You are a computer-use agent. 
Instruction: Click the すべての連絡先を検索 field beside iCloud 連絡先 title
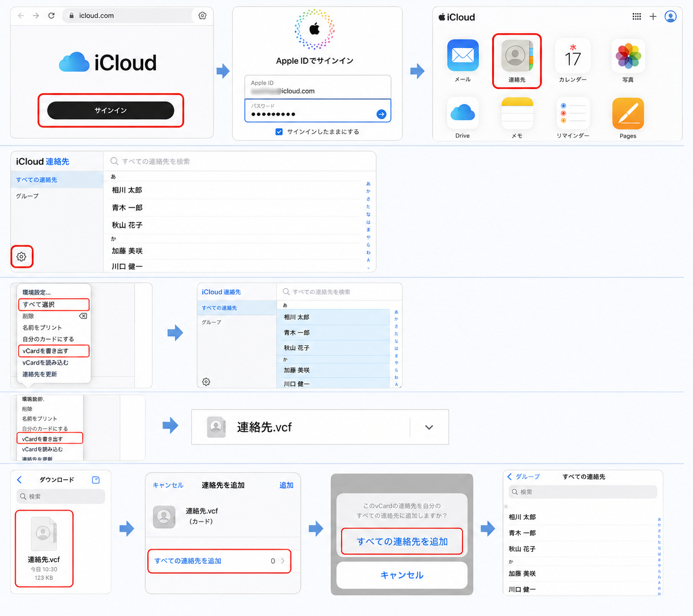point(239,161)
